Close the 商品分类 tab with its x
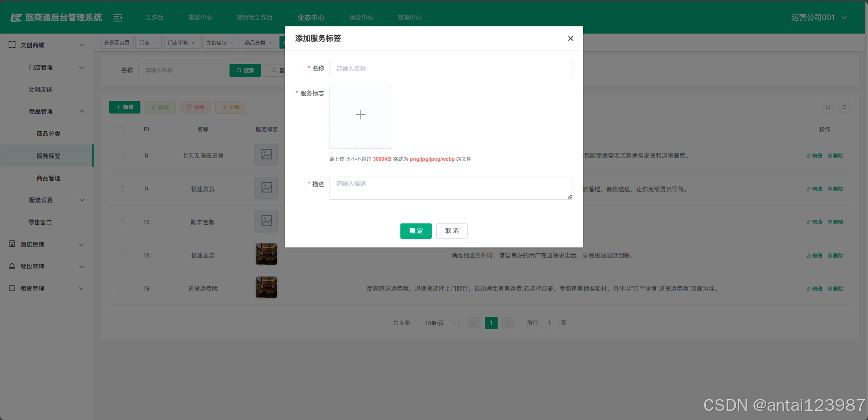This screenshot has height=420, width=868. click(x=270, y=43)
